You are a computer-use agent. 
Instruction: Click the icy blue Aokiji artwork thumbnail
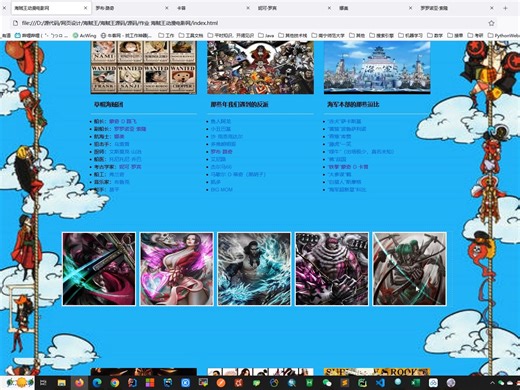pyautogui.click(x=254, y=269)
